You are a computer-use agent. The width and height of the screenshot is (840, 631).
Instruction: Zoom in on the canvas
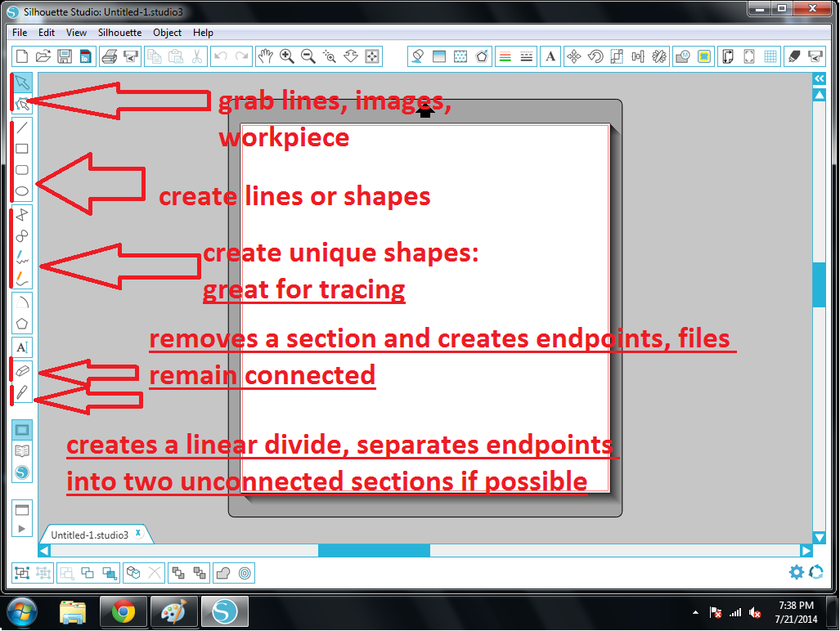coord(286,56)
